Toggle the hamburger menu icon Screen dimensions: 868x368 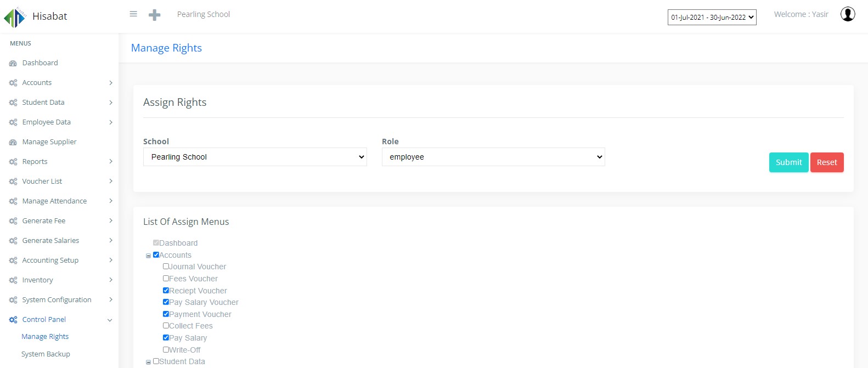coord(133,14)
